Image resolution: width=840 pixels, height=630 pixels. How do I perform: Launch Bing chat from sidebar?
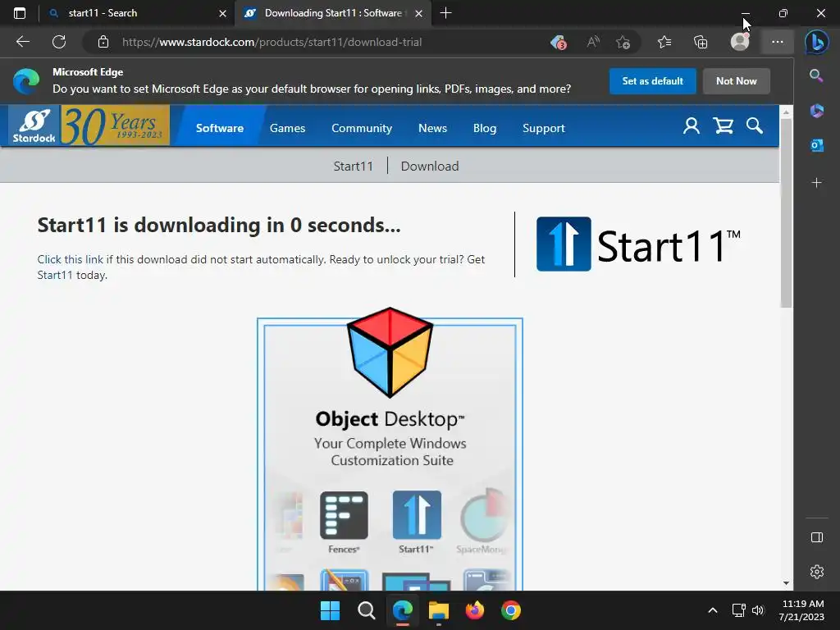tap(817, 42)
